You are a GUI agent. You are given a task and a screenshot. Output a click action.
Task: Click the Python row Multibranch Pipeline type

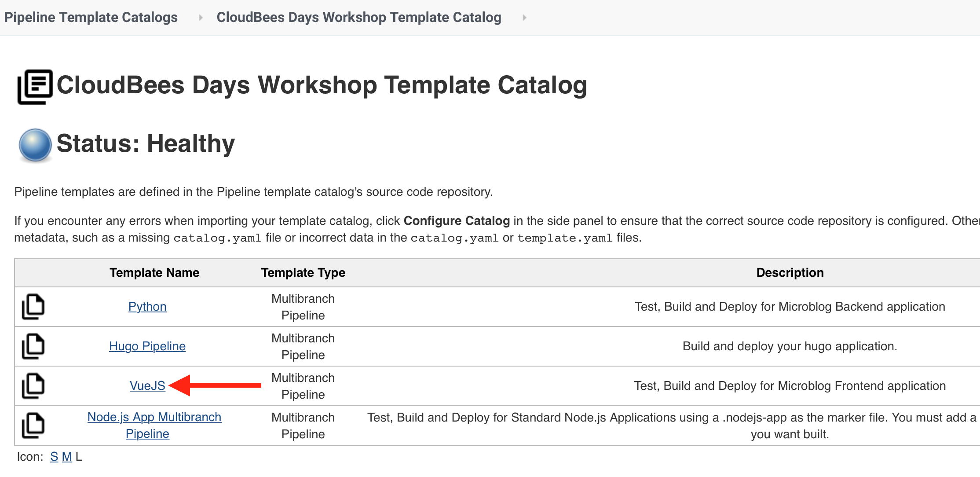303,307
